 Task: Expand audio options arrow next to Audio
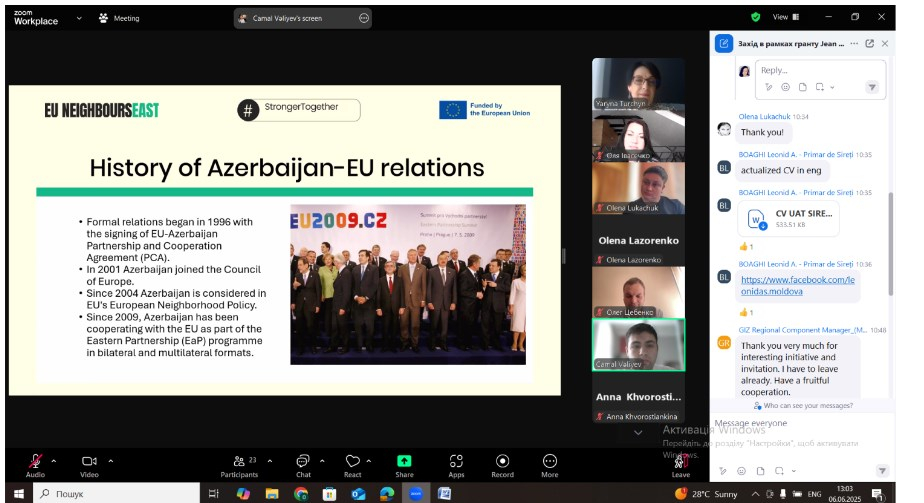54,460
